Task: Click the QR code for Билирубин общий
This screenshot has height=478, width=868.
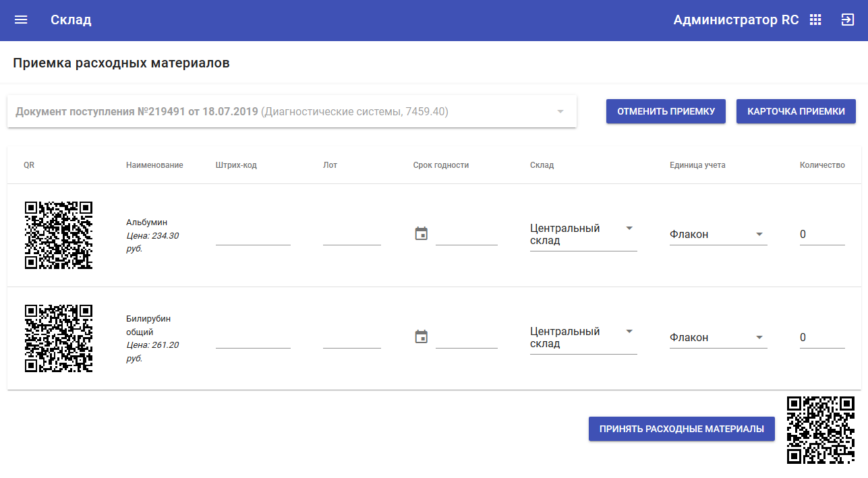Action: 59,338
